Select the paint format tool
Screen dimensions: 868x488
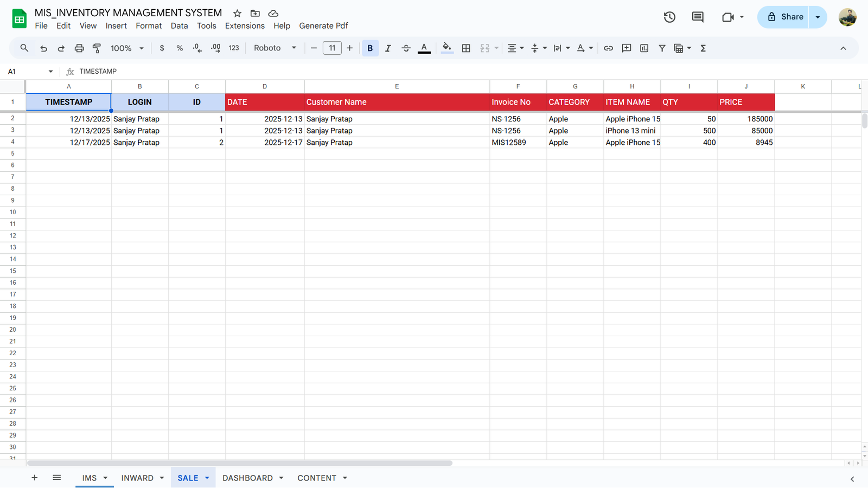click(x=97, y=48)
